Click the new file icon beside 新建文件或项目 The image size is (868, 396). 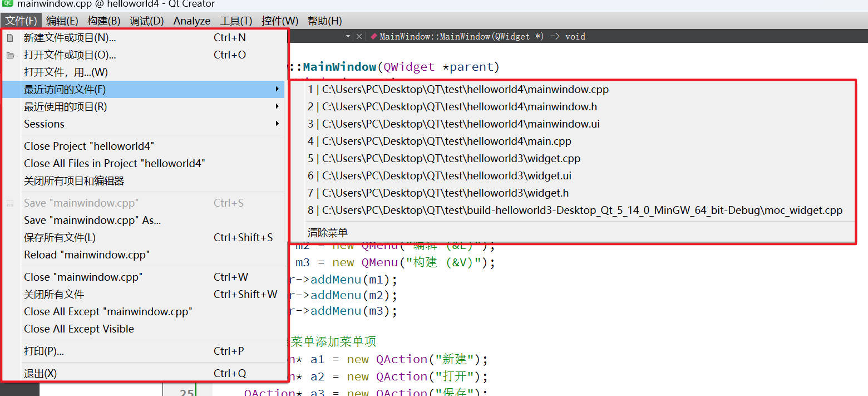tap(10, 38)
